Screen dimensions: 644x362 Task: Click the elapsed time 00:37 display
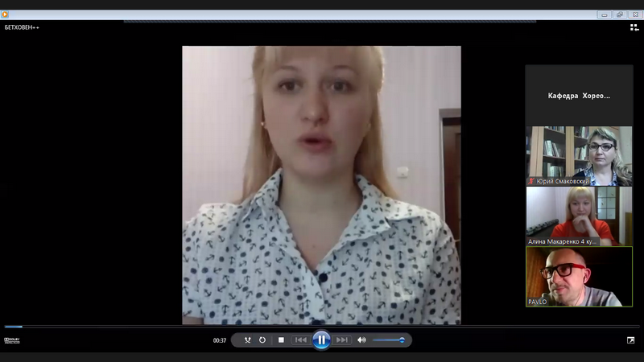(219, 340)
